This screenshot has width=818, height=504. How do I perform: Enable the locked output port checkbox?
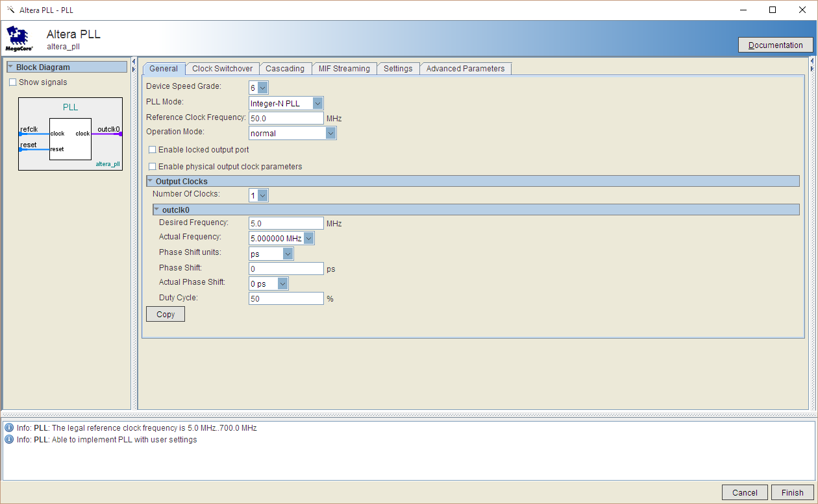click(x=153, y=150)
